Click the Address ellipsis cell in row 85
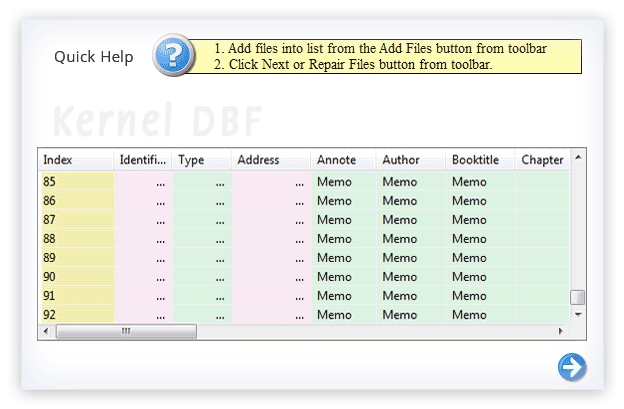This screenshot has height=409, width=624. 271,181
